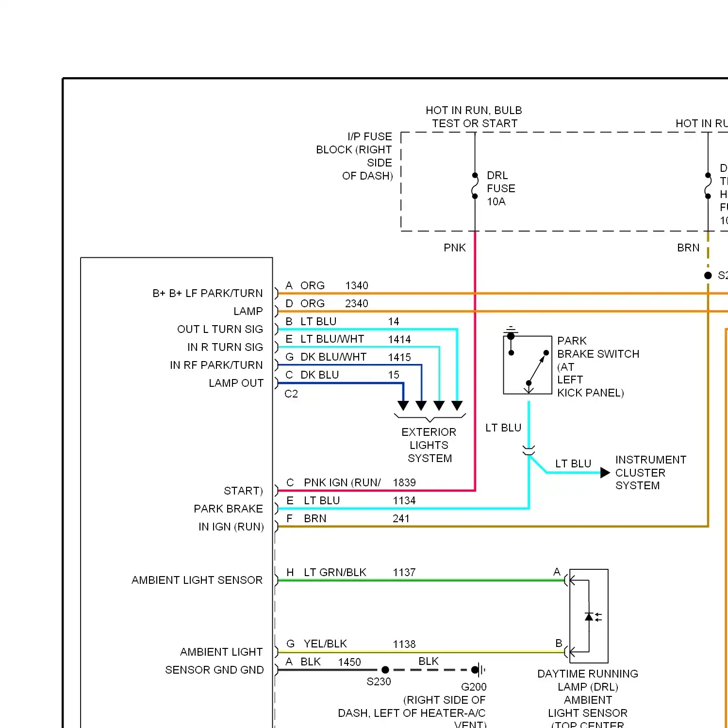728x728 pixels.
Task: Select the 'I/P FUSE BLOCK (RIGHT SIDE OF DASH)' label
Action: click(354, 156)
